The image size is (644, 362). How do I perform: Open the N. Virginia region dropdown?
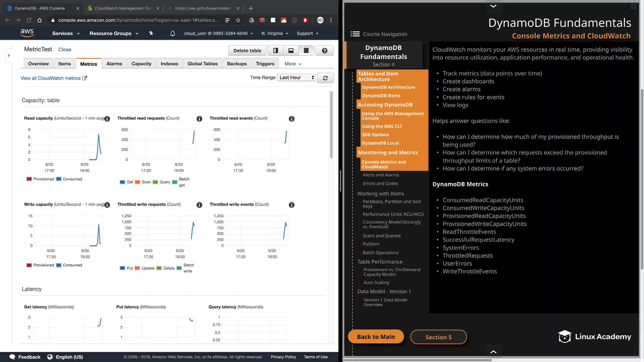click(x=275, y=34)
